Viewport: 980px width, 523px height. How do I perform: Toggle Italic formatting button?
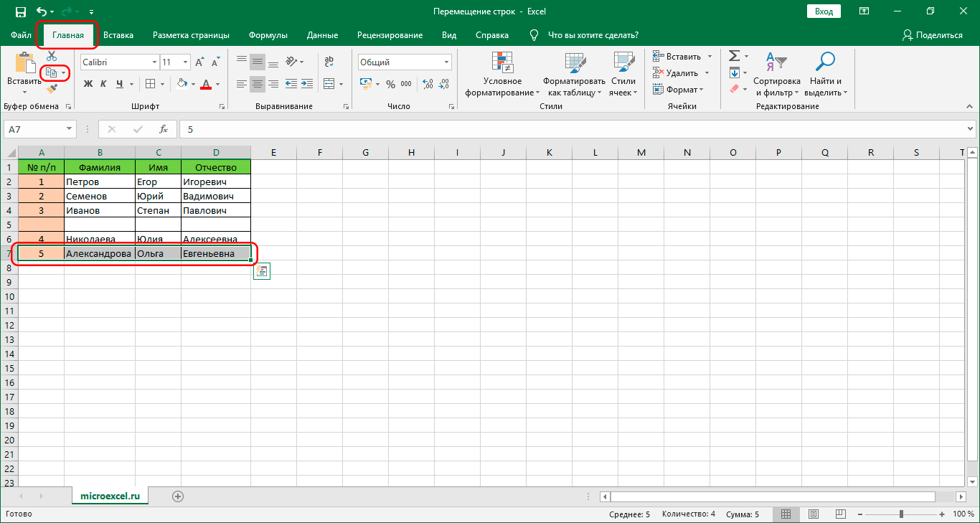point(105,84)
